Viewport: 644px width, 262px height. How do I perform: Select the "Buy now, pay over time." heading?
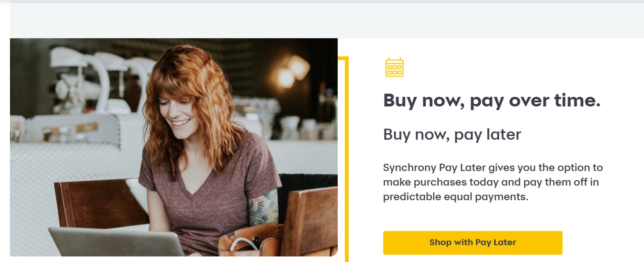pyautogui.click(x=492, y=100)
